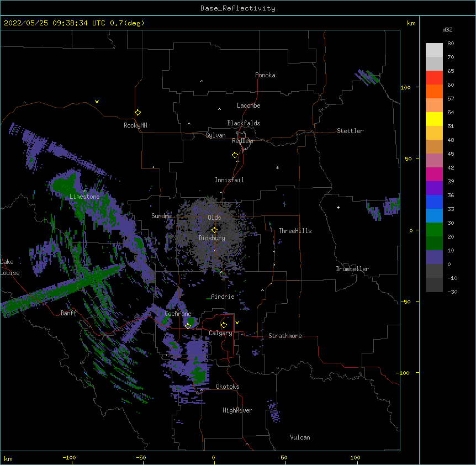Select the white asterisk marker above the Limestone label

click(x=84, y=191)
